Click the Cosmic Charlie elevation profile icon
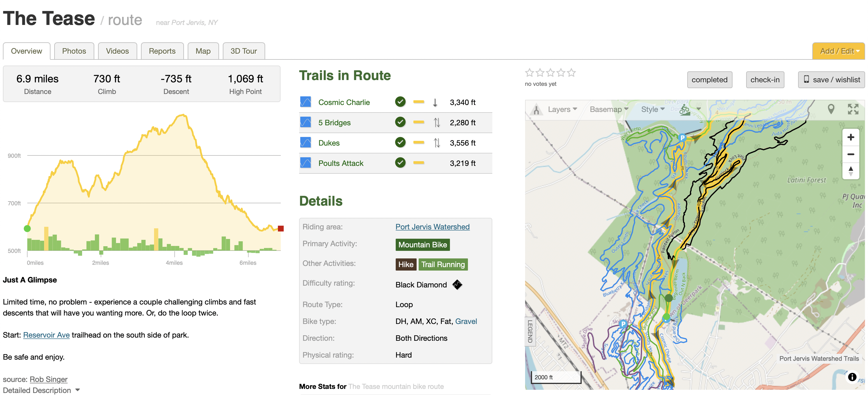 tap(305, 102)
